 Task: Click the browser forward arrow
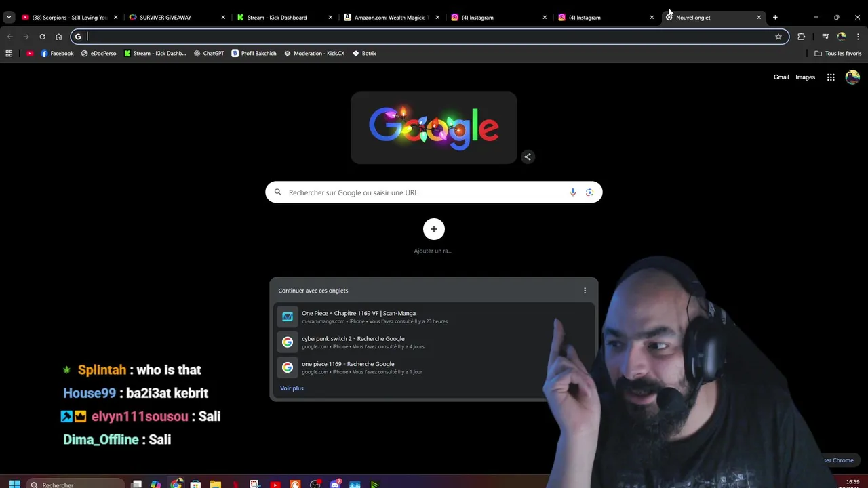[x=26, y=37]
